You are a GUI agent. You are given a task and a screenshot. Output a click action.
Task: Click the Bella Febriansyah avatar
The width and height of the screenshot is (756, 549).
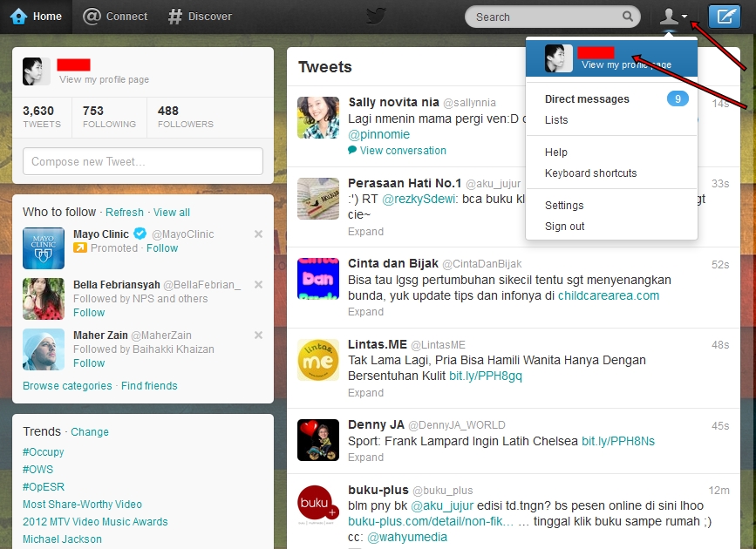(44, 299)
